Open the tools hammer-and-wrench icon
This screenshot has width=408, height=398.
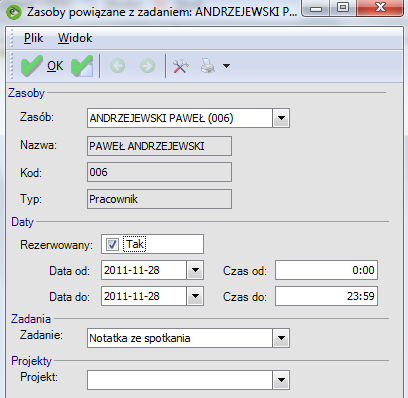pos(181,66)
